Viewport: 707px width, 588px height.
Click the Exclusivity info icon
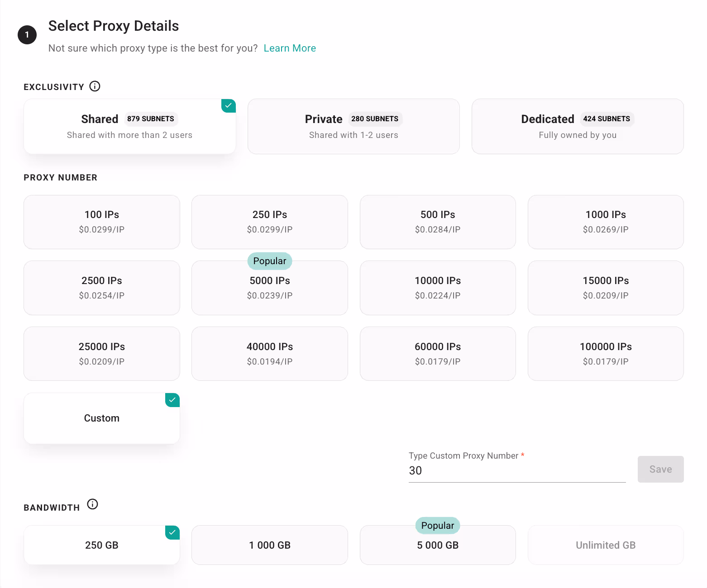click(95, 86)
